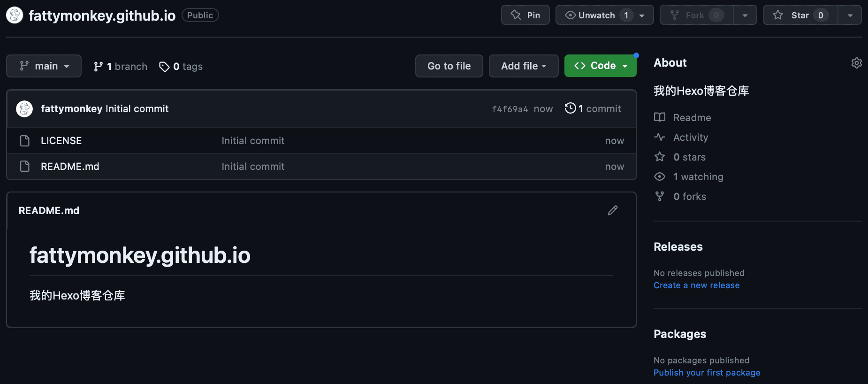Click the fattymonkey avatar in the commit row

click(24, 109)
